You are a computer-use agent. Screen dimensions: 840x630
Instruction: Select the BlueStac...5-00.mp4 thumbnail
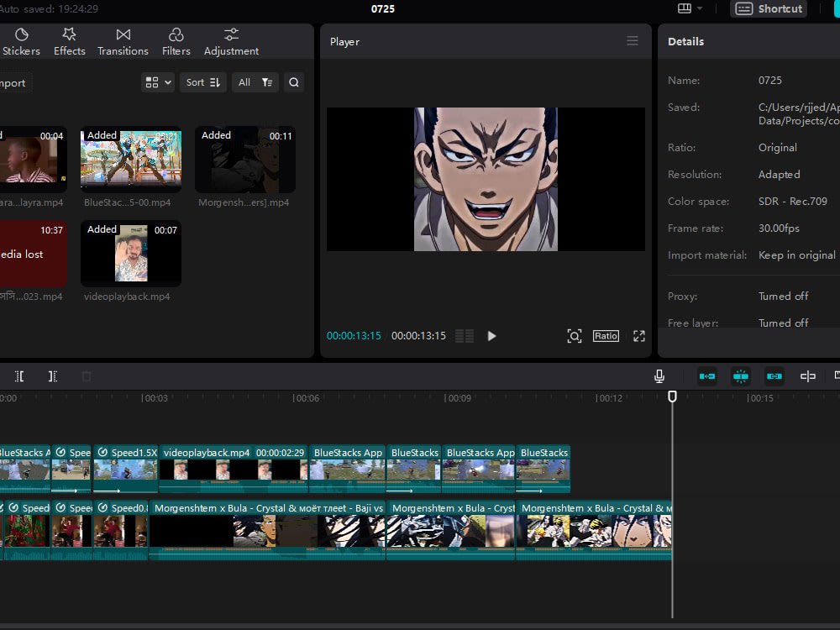(x=131, y=159)
